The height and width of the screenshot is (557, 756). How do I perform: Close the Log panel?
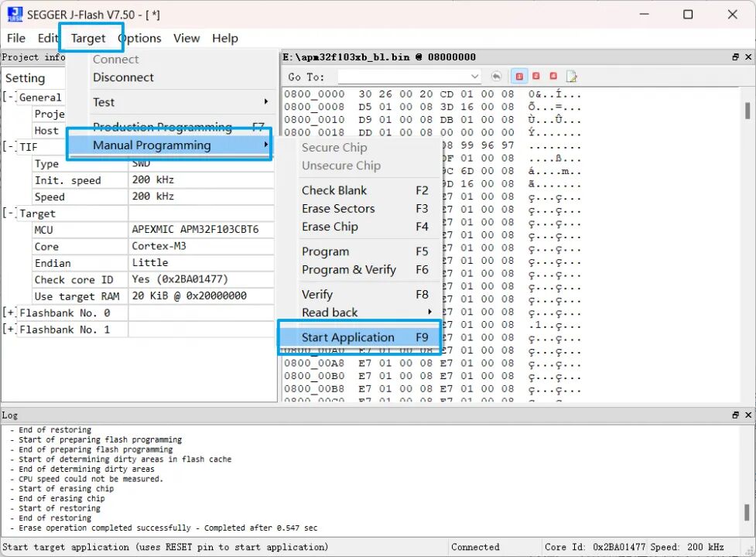(747, 415)
